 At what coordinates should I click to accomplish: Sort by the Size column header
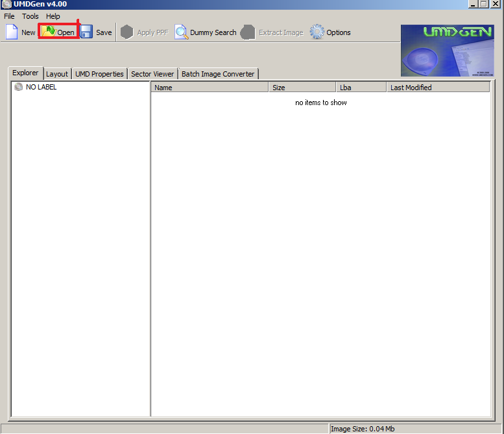tap(302, 87)
